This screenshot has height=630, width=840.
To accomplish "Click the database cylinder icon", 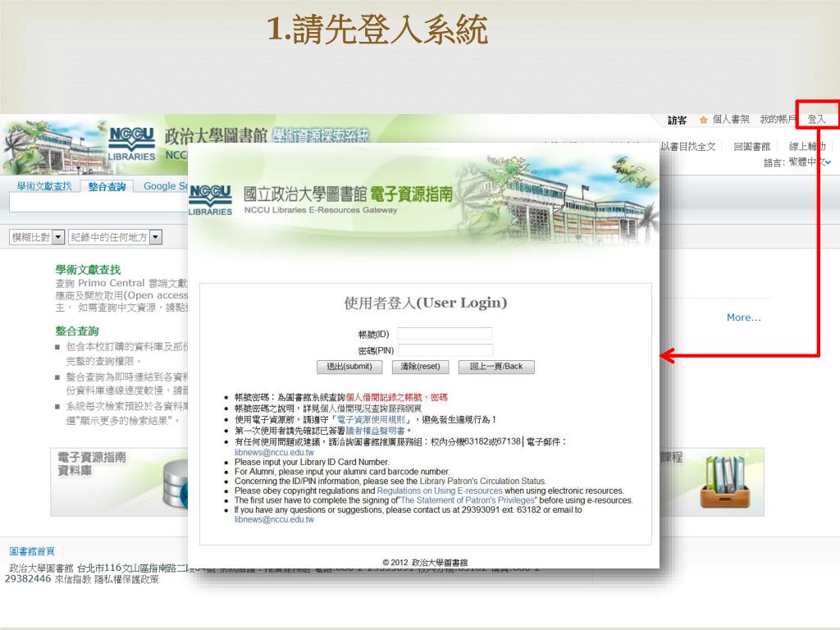I will [x=175, y=482].
